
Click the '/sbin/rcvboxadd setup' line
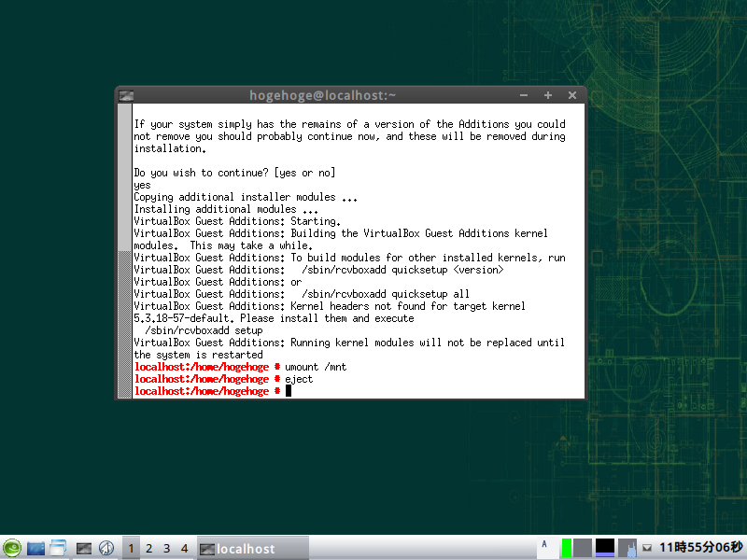point(204,330)
